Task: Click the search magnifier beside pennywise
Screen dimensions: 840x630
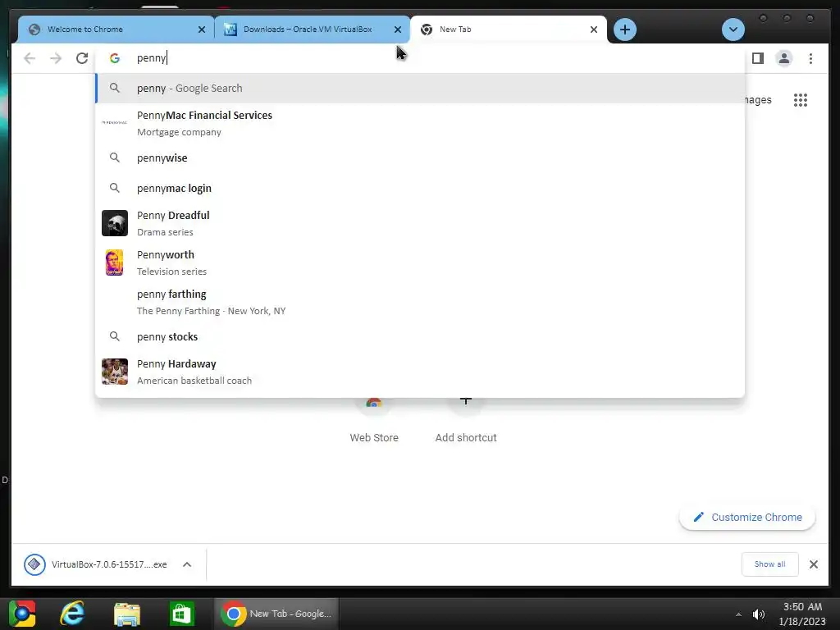Action: point(115,157)
